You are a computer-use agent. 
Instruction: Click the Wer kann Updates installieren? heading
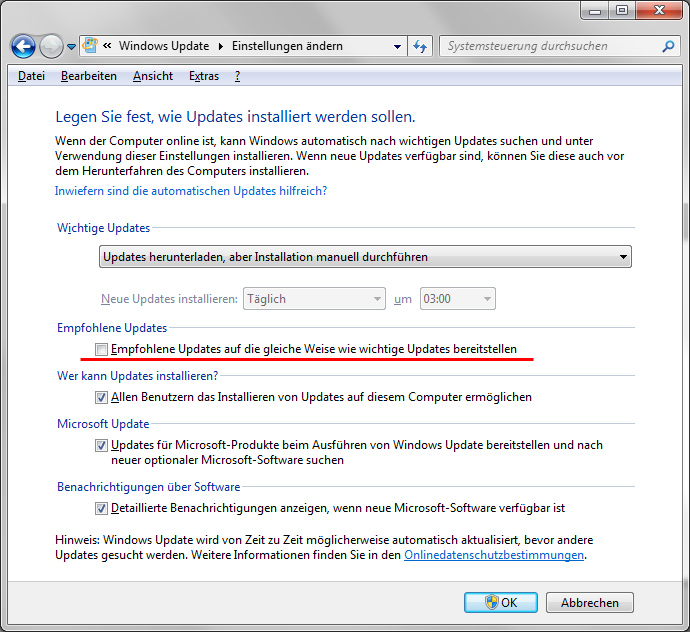(x=137, y=376)
